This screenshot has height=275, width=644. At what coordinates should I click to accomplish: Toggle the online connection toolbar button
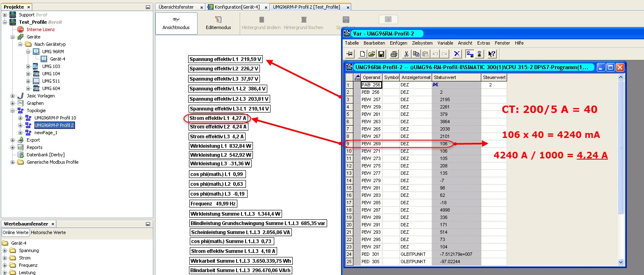point(470,54)
